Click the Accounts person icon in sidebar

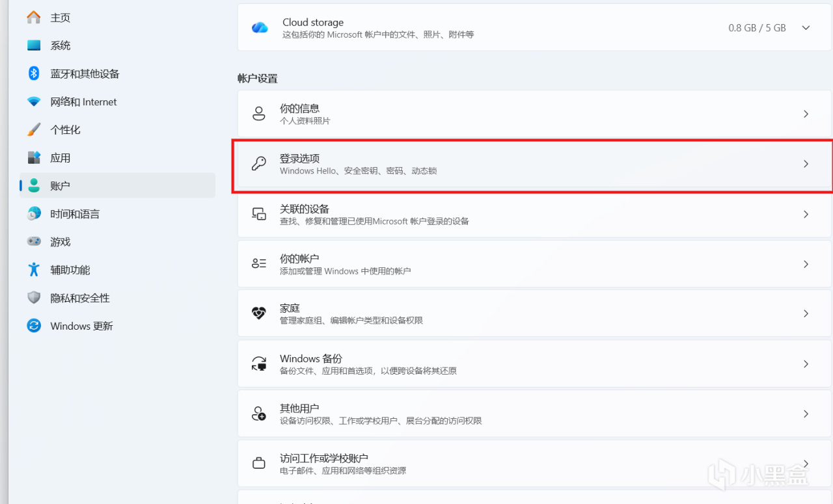[34, 185]
